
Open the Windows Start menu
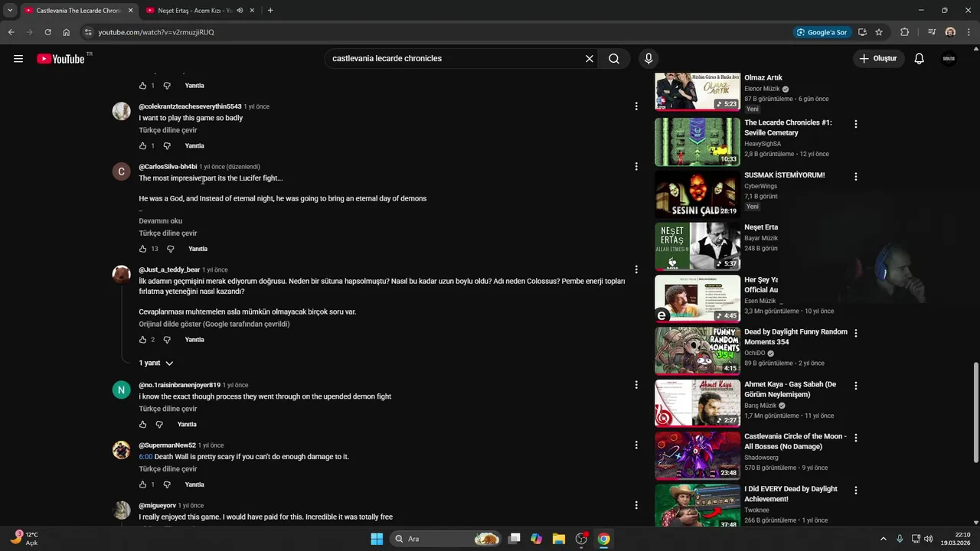(x=377, y=539)
